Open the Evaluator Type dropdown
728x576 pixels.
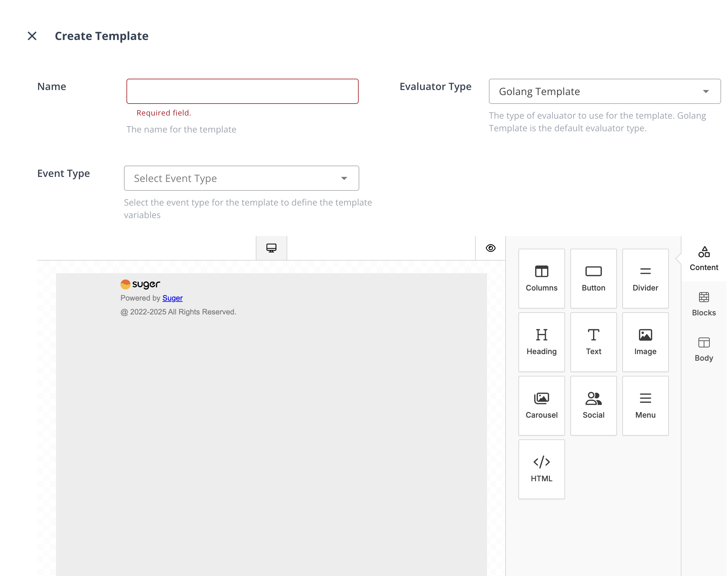[604, 91]
